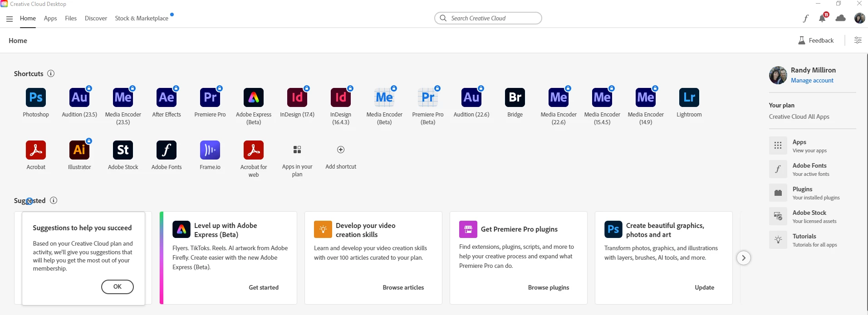Open the Photoshop shortcut
The height and width of the screenshot is (315, 868).
pyautogui.click(x=36, y=97)
